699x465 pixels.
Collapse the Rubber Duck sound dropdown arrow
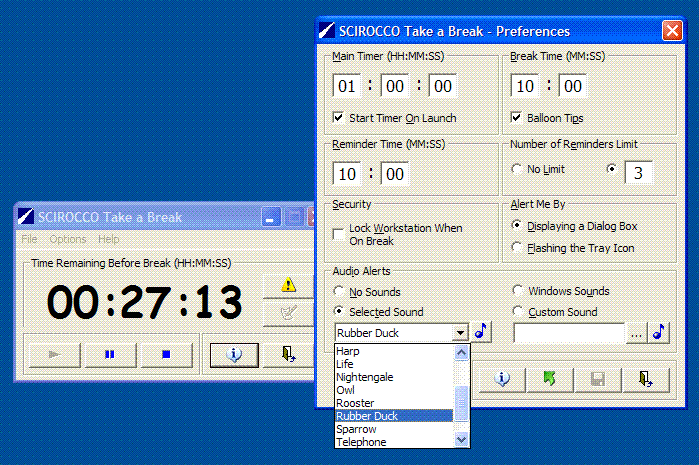460,333
